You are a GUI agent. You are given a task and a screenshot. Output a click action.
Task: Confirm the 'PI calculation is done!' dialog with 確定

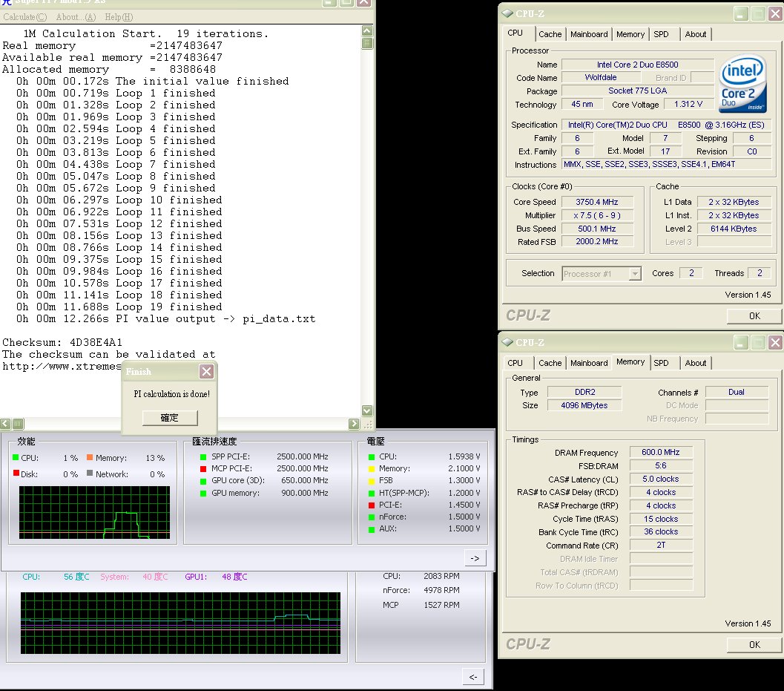click(x=170, y=418)
